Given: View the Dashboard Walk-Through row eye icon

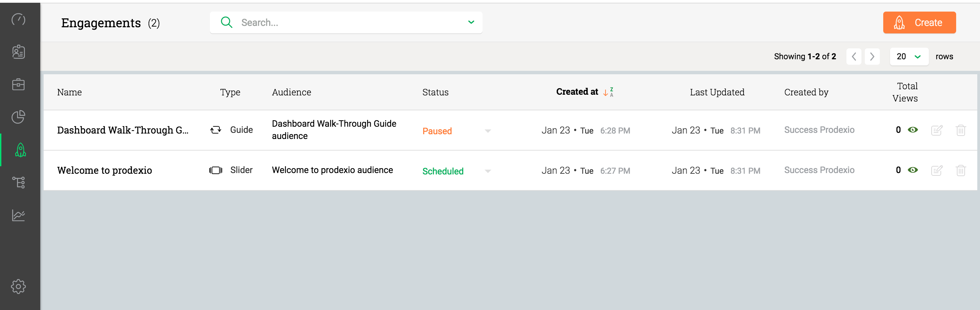Looking at the screenshot, I should [x=913, y=130].
